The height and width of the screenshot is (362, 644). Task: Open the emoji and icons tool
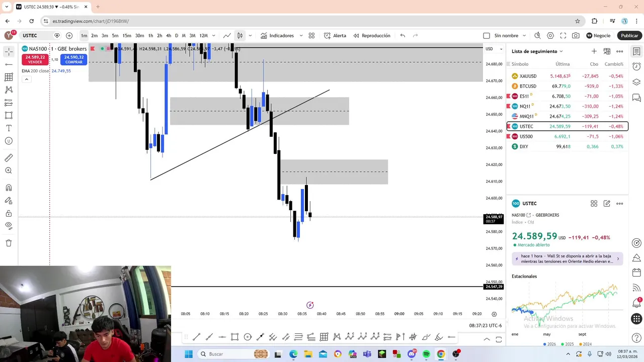pyautogui.click(x=9, y=141)
